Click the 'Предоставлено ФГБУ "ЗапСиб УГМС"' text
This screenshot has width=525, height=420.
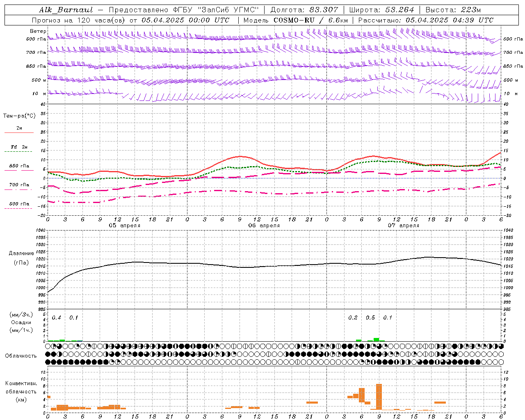click(x=184, y=10)
